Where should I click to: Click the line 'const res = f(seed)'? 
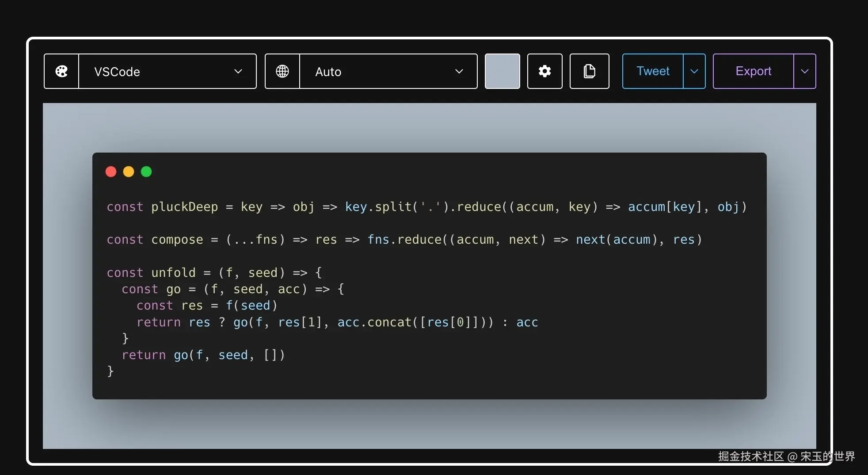207,306
